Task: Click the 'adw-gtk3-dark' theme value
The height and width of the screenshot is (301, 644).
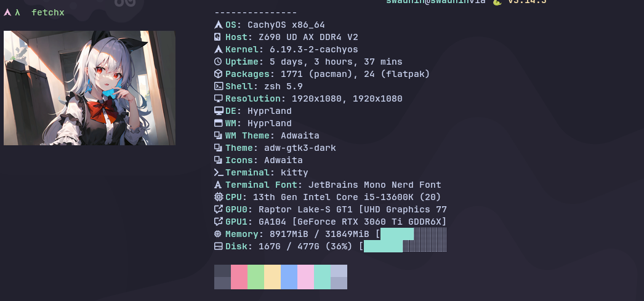Action: [300, 148]
